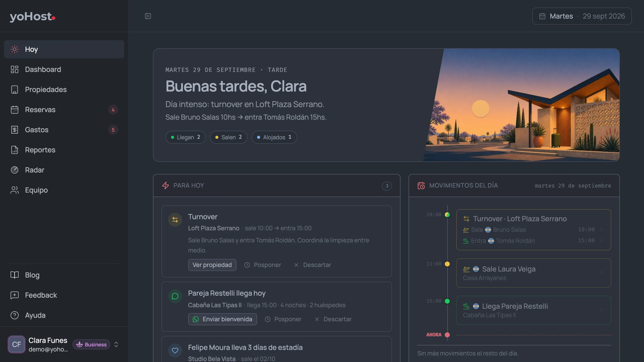Click the 11:00 yellow timeline marker

pyautogui.click(x=447, y=264)
